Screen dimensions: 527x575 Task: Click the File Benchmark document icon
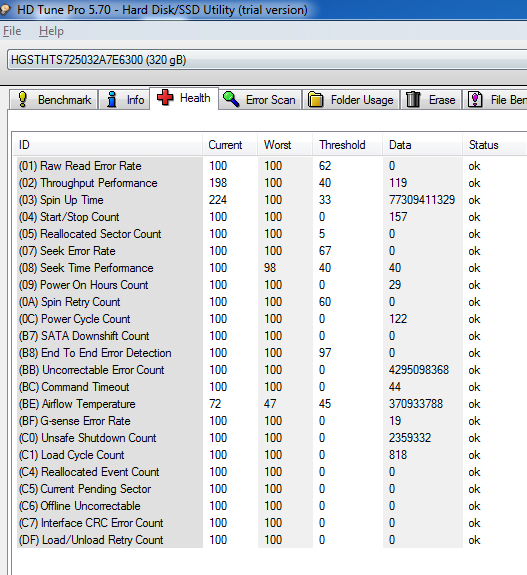475,99
